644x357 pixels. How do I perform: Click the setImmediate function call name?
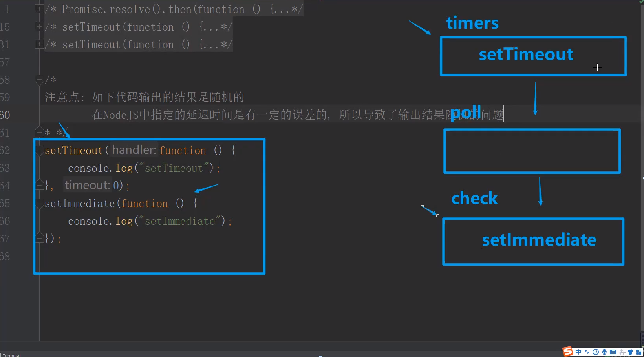pyautogui.click(x=80, y=203)
